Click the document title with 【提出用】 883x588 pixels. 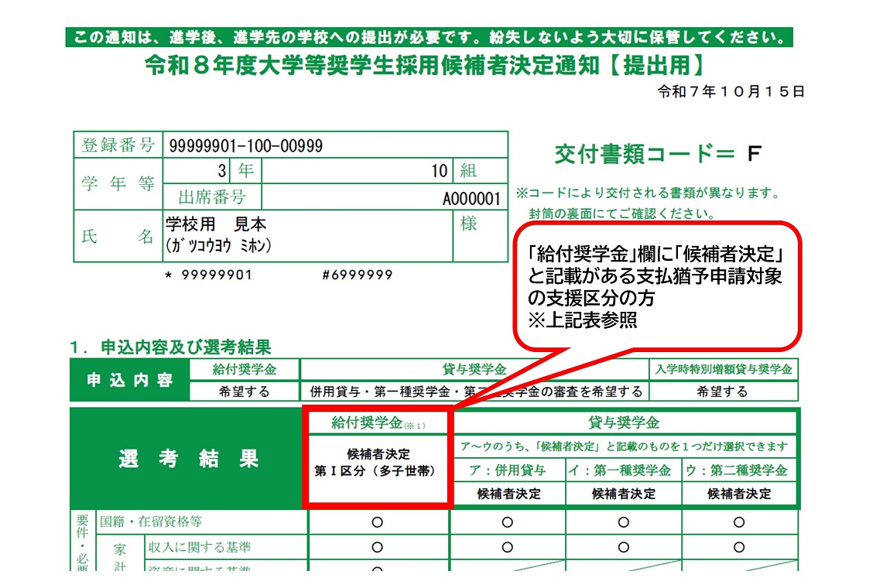tap(428, 65)
